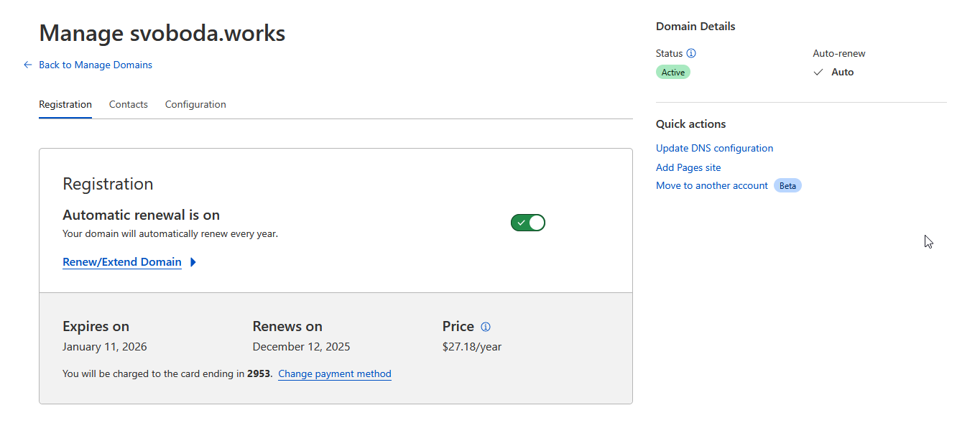Click the Price info icon
The height and width of the screenshot is (446, 980).
pyautogui.click(x=486, y=327)
